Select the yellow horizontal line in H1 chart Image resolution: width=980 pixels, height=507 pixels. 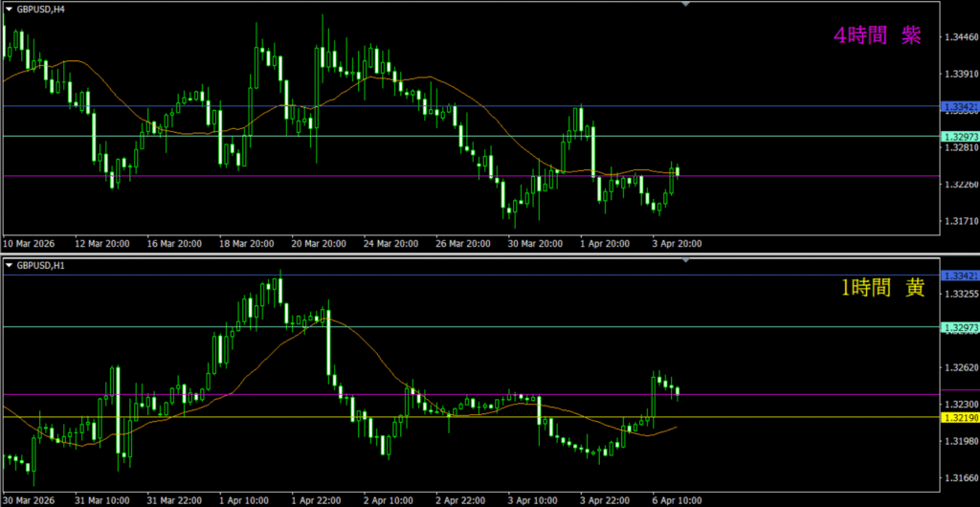click(287, 417)
